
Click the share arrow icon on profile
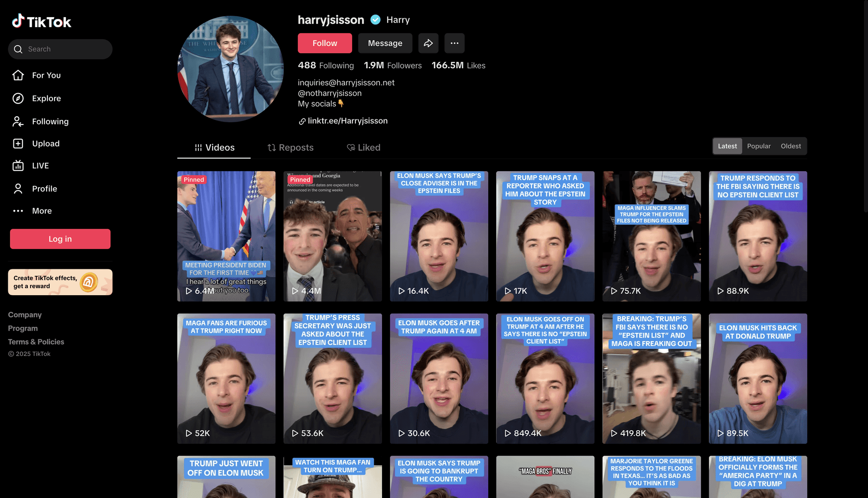coord(428,43)
